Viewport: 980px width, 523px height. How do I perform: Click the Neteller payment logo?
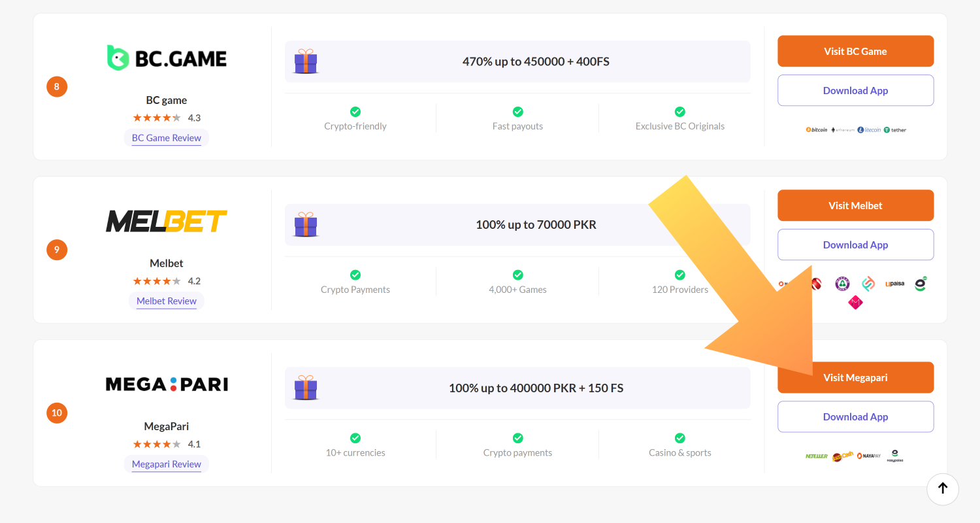[x=817, y=456]
